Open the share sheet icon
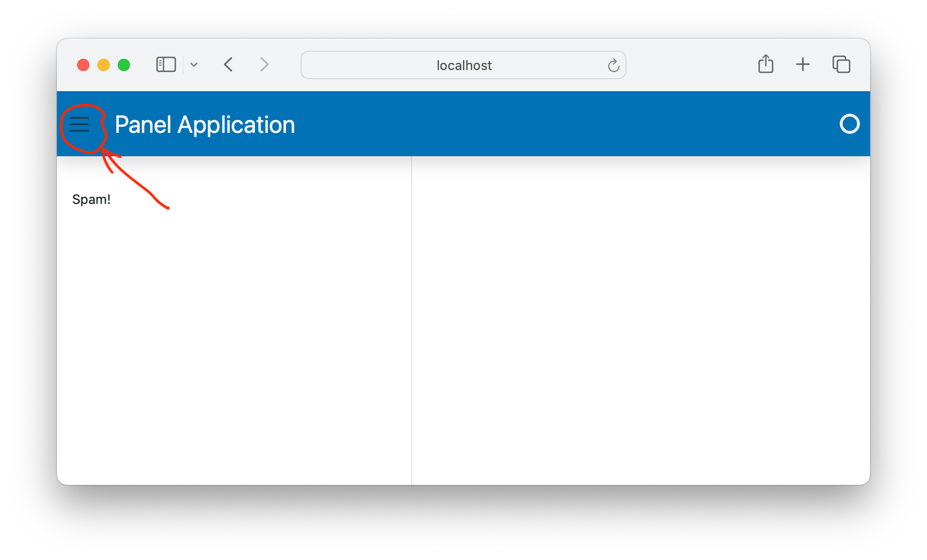The image size is (927, 560). click(766, 64)
